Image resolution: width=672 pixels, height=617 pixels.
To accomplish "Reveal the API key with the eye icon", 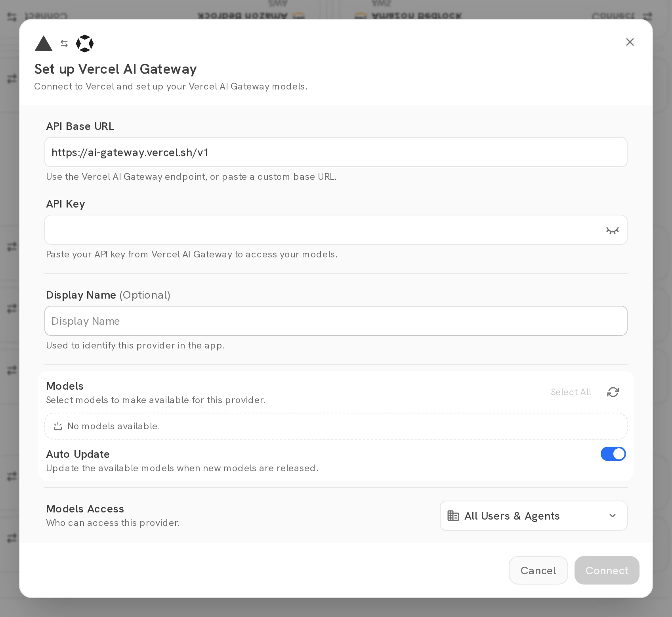I will (x=612, y=230).
